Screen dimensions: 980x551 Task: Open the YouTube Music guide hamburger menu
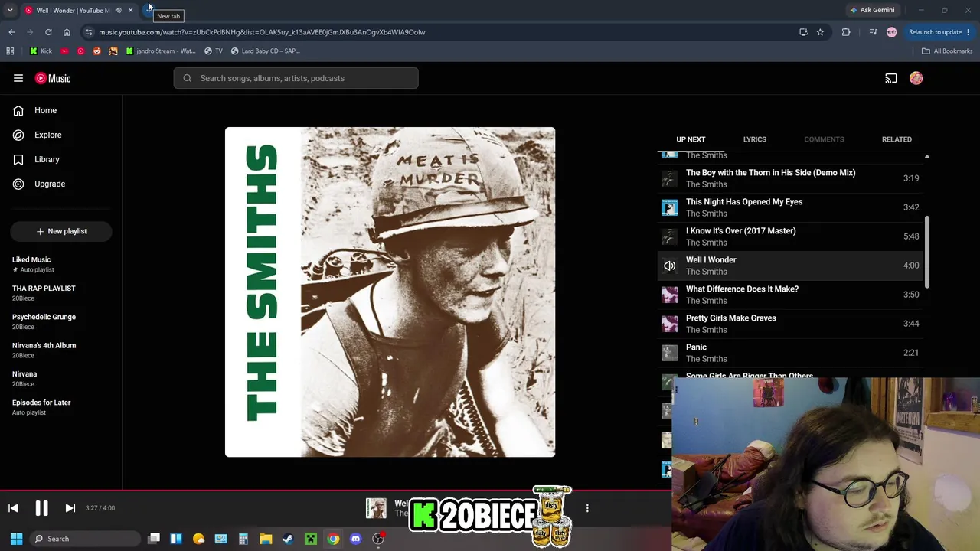(18, 78)
